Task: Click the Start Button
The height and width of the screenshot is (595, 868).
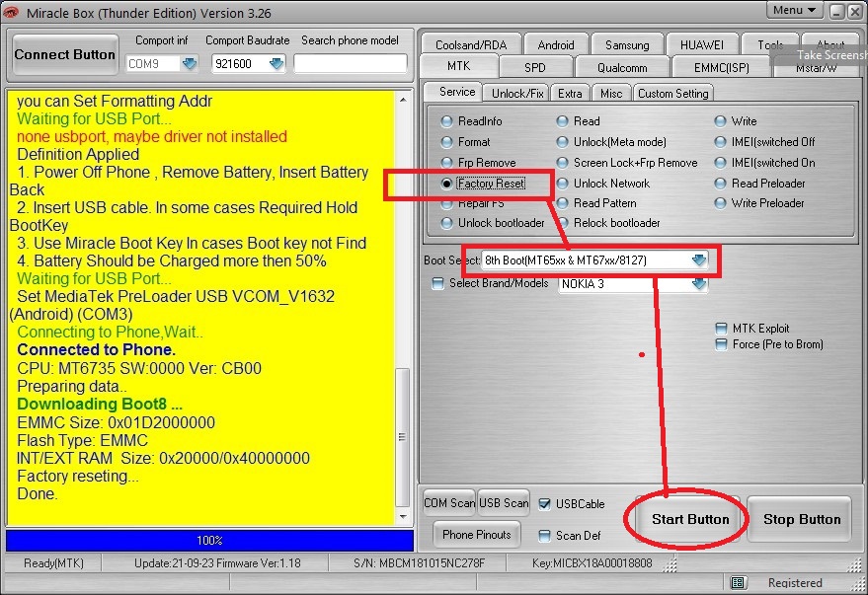Action: point(690,519)
